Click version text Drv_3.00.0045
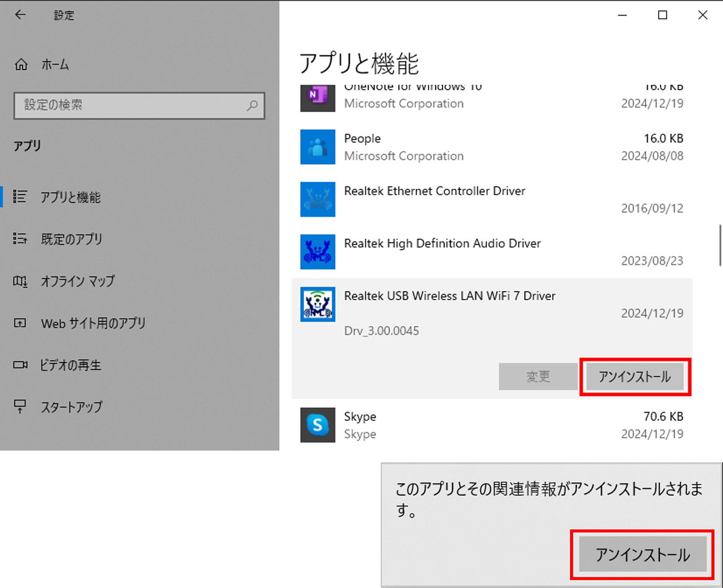This screenshot has width=723, height=588. tap(382, 331)
